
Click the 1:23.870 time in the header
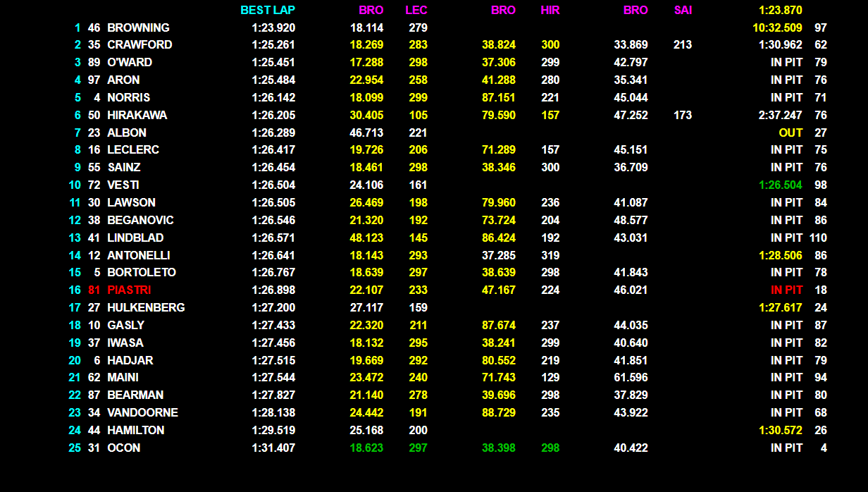(x=781, y=11)
